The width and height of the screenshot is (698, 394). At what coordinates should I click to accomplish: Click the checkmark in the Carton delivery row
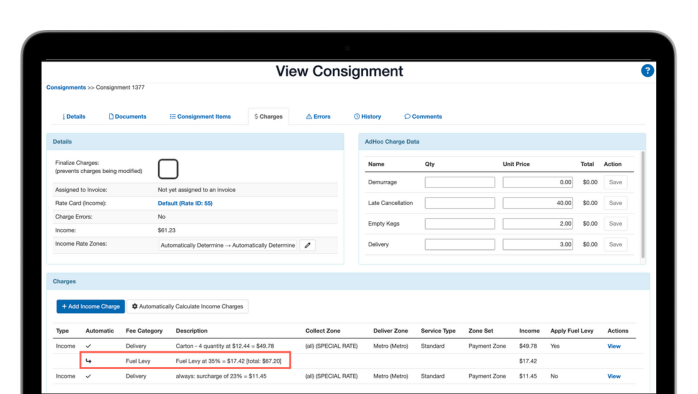click(88, 346)
